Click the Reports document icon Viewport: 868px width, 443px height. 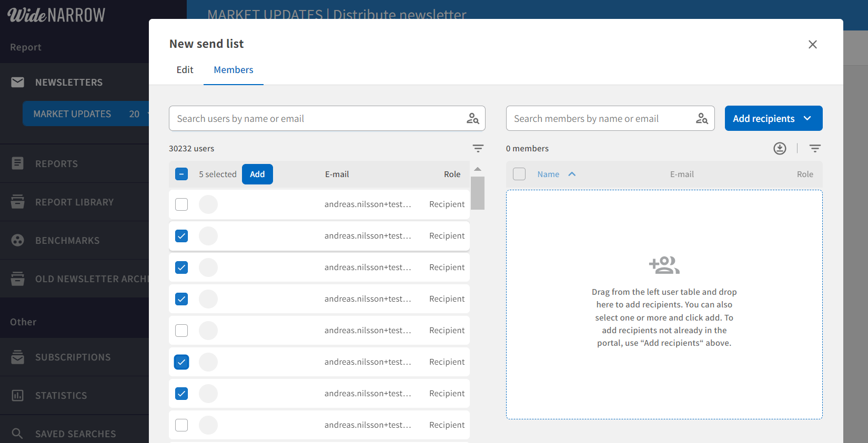(x=17, y=163)
